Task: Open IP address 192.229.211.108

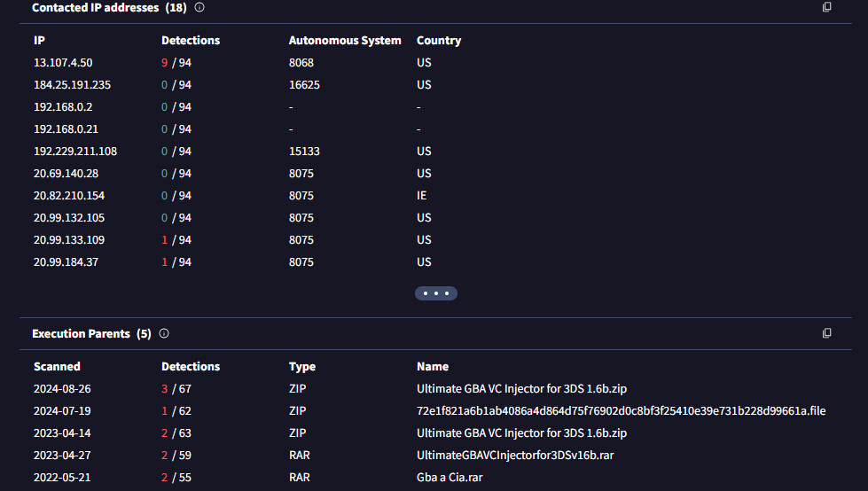Action: [x=75, y=152]
